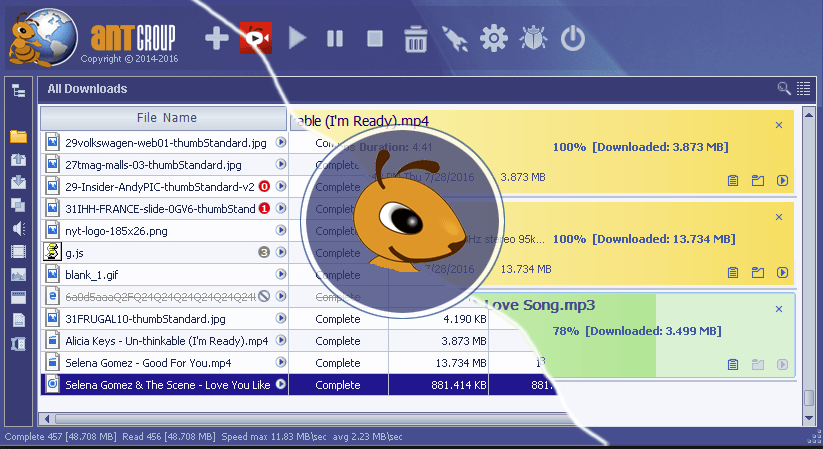Click the Complete status for 31FRUGAL10-thumbStandard.jpg
This screenshot has height=449, width=823.
coord(337,319)
